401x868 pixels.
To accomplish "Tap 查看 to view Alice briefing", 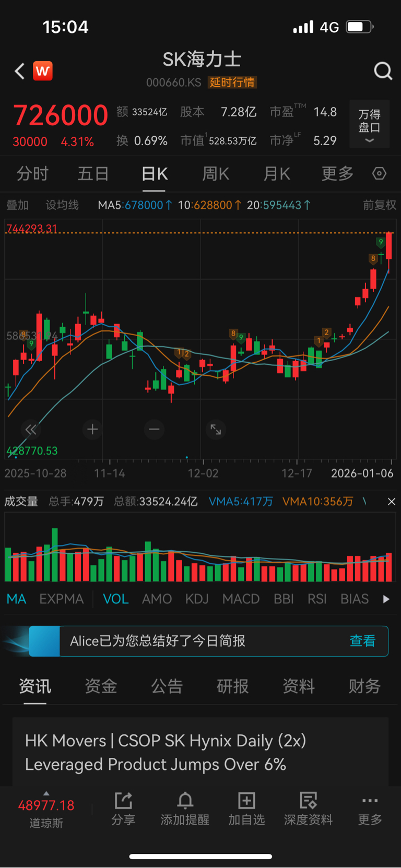I will point(362,641).
